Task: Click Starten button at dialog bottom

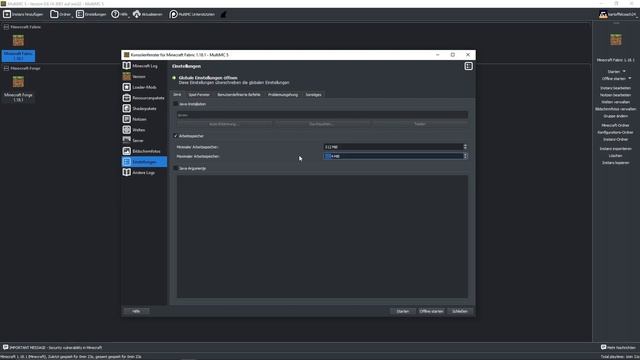Action: click(403, 311)
